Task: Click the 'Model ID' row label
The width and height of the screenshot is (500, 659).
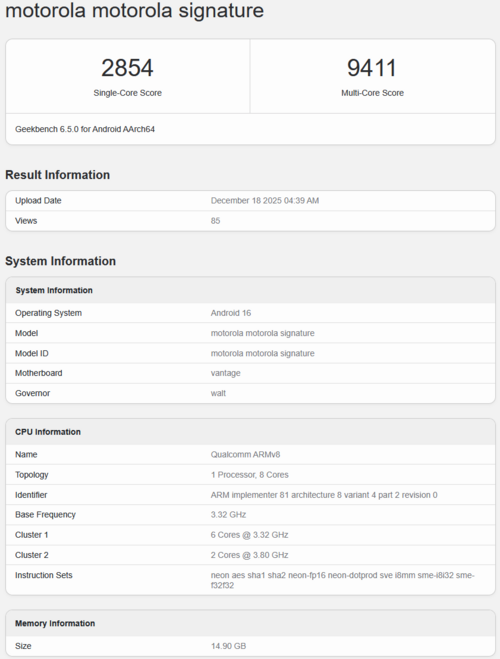Action: click(x=32, y=353)
